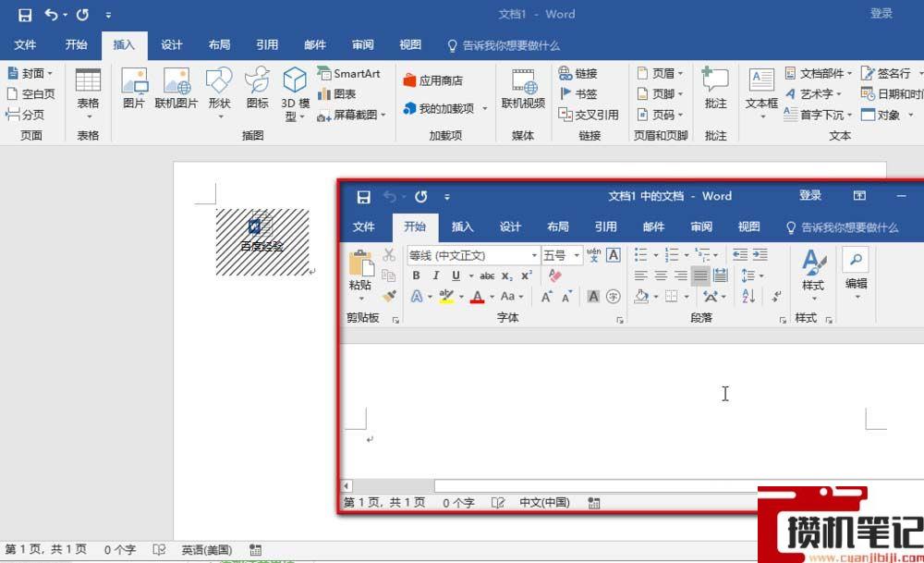
Task: Click 登录 in embedded document window
Action: tap(810, 196)
